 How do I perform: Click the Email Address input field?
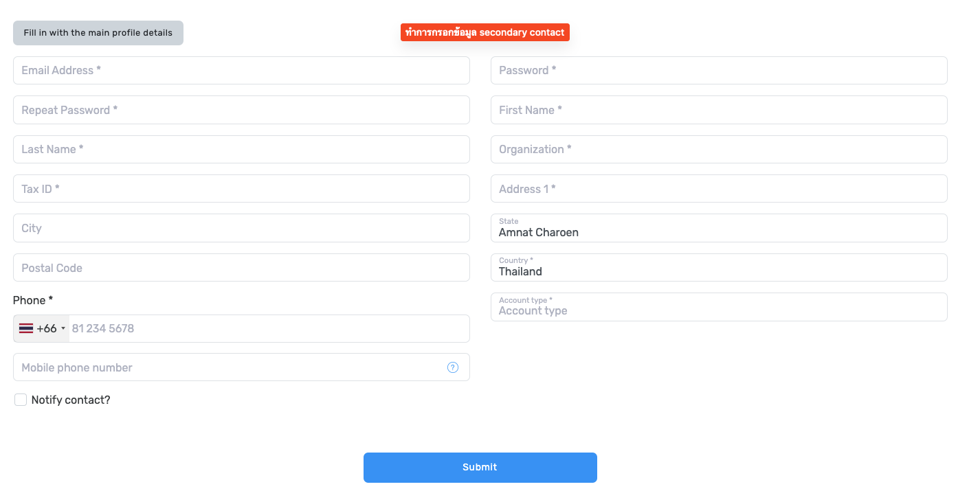point(241,70)
